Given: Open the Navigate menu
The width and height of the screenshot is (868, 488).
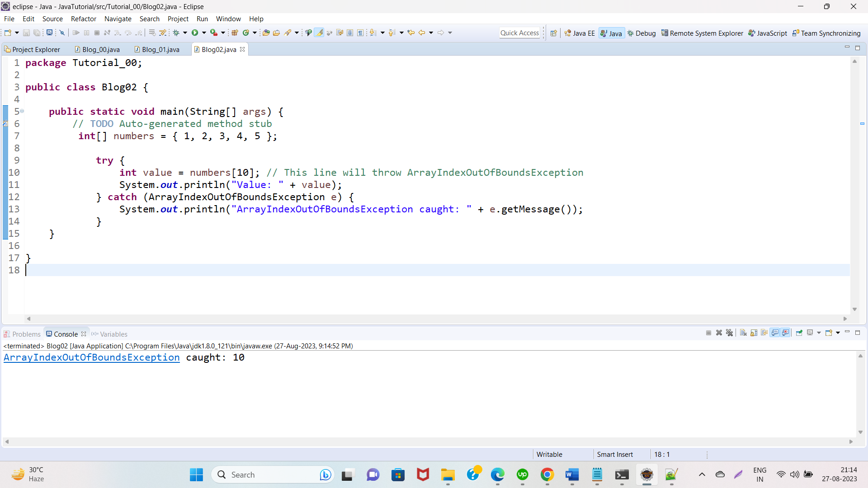Looking at the screenshot, I should (x=118, y=19).
